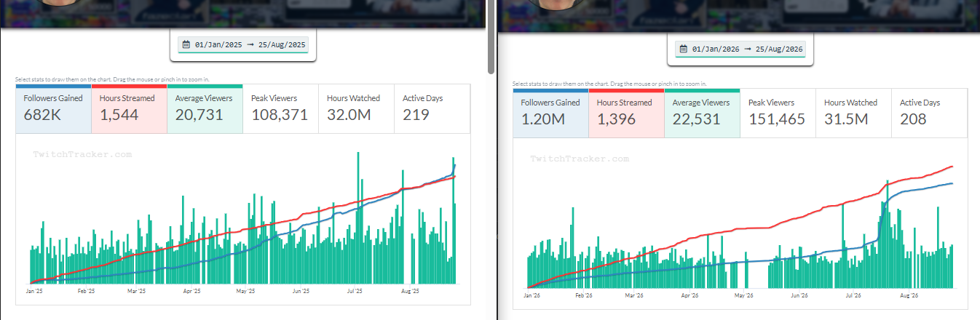Click the Jan '25 axis label
Screen dimensions: 980x320
[x=34, y=291]
